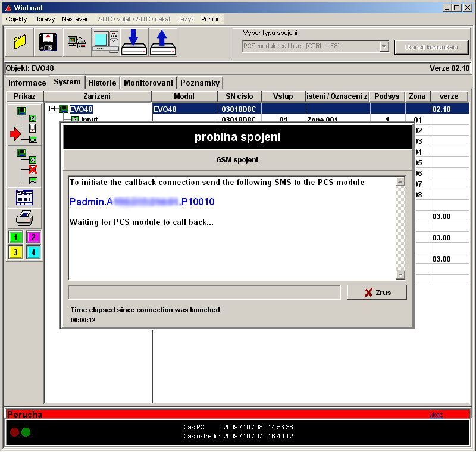Click the Ukoncit komunikaci button
This screenshot has width=476, height=452.
(431, 47)
